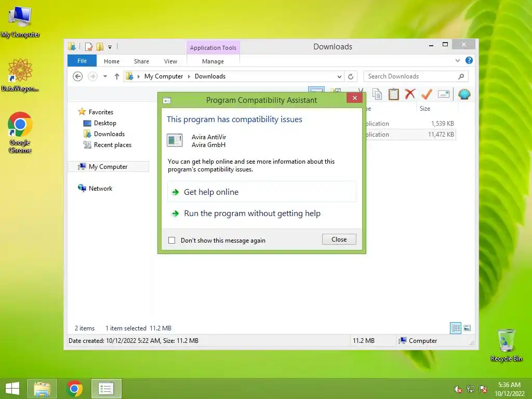Switch to the View ribbon tab
532x399 pixels.
tap(170, 61)
